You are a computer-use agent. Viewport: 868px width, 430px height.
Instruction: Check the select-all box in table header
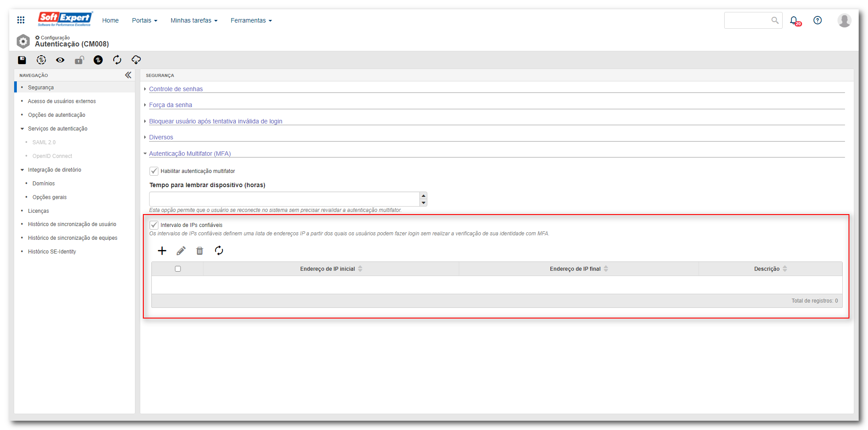click(x=178, y=269)
